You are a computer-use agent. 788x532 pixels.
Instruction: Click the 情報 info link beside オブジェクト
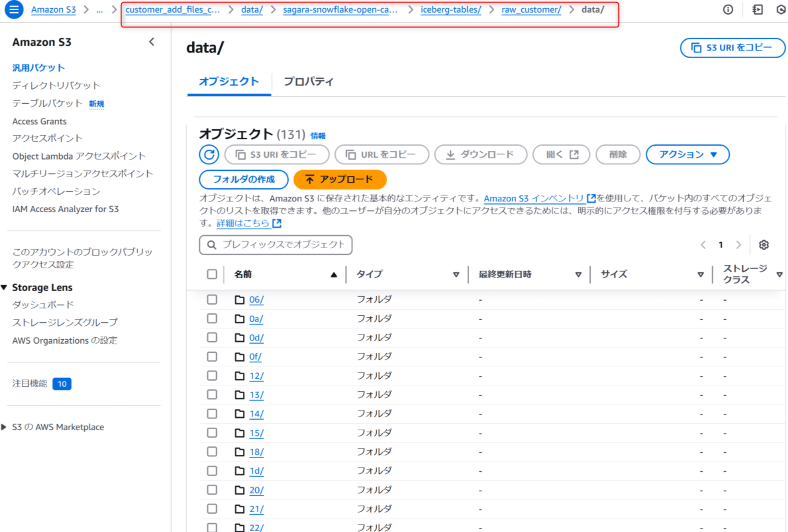318,136
